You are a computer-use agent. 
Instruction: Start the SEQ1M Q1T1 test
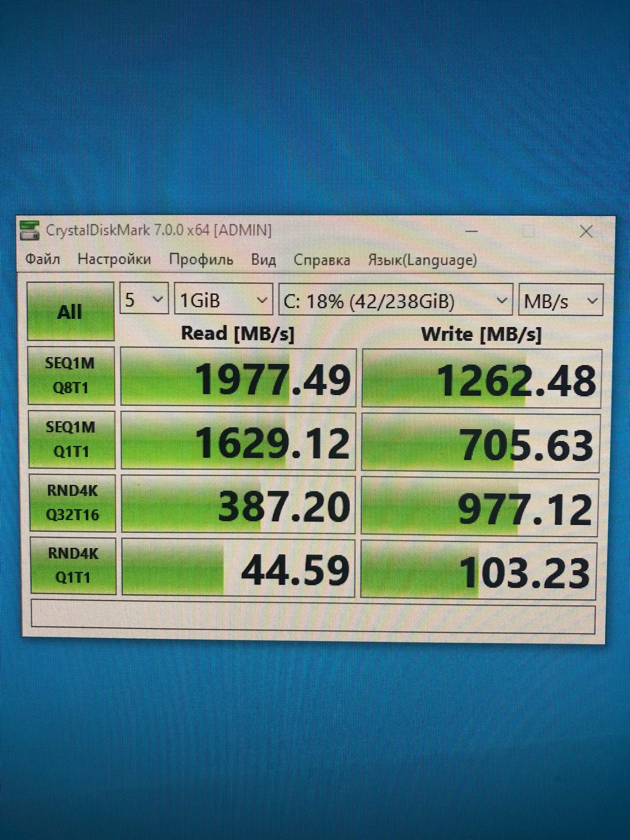coord(72,439)
